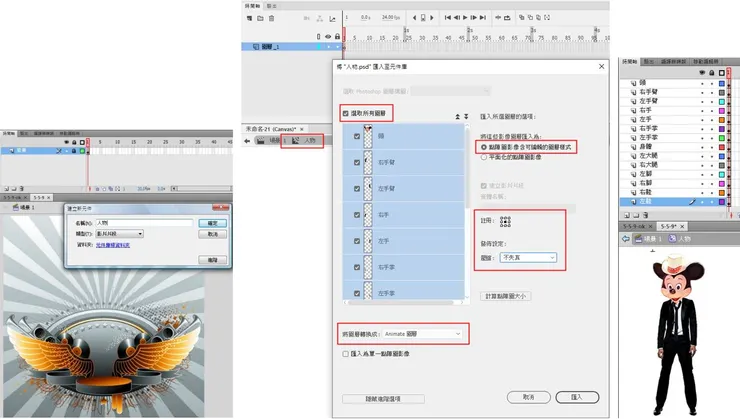
Task: Click the Import button in import dialog
Action: (577, 397)
